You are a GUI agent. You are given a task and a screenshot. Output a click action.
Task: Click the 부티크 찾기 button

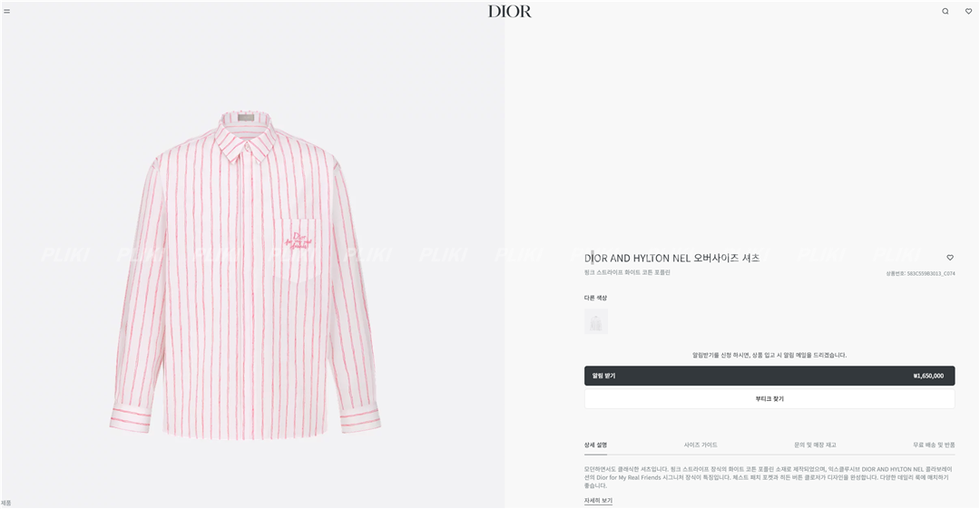tap(769, 399)
